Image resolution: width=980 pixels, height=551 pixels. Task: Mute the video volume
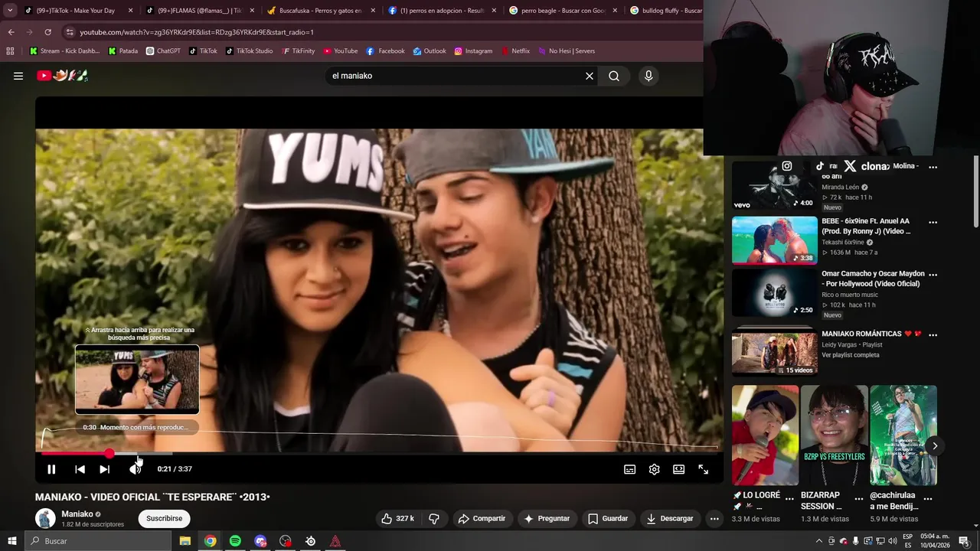click(x=135, y=469)
